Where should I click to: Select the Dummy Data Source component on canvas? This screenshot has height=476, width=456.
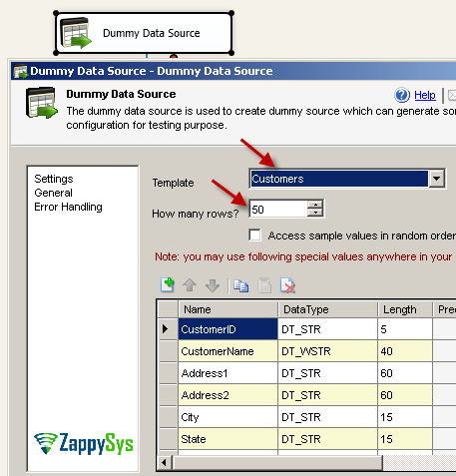pyautogui.click(x=144, y=33)
